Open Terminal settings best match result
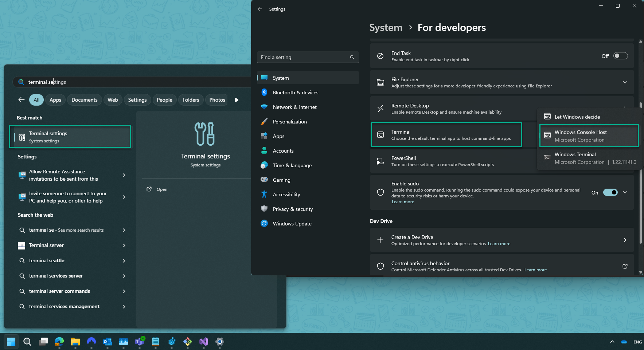Image resolution: width=644 pixels, height=350 pixels. pos(70,137)
